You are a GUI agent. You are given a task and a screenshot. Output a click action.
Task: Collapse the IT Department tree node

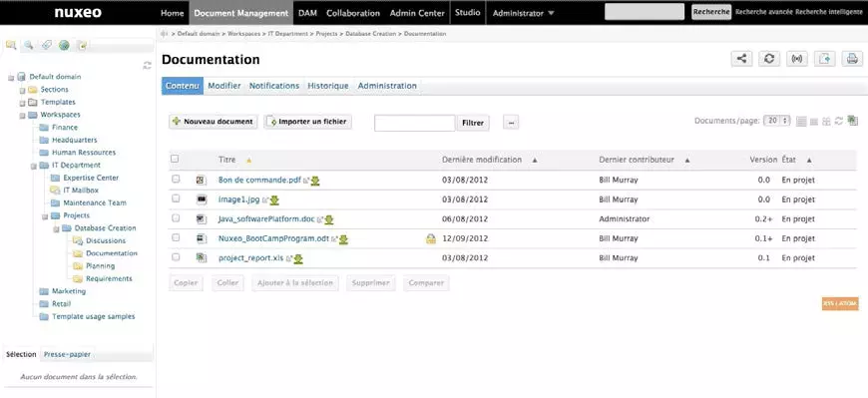click(x=34, y=166)
